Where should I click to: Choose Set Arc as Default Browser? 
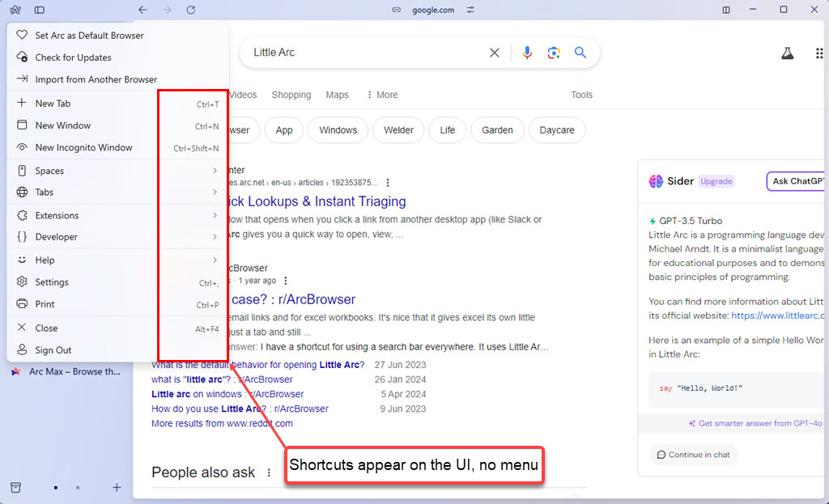point(118,36)
